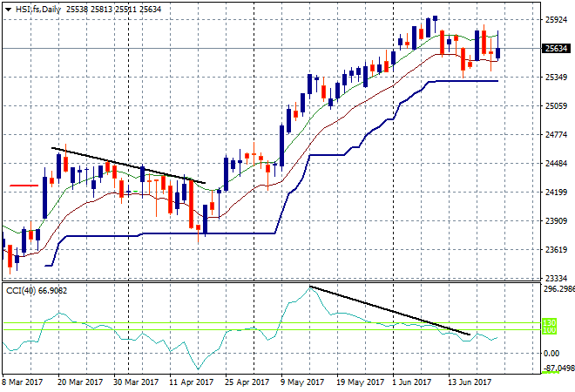Select the HSI,fs,Daily chart title text

[x=38, y=10]
